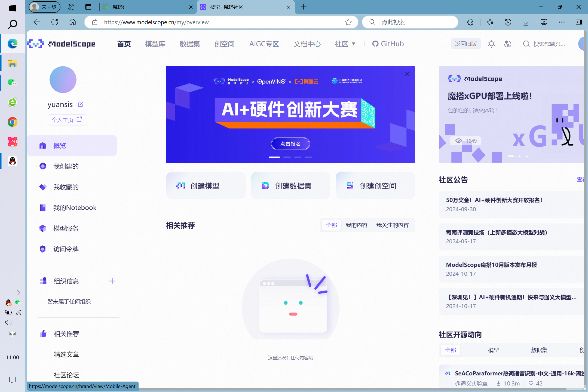Edit username yuansis pencil icon
The height and width of the screenshot is (392, 588).
[x=81, y=105]
